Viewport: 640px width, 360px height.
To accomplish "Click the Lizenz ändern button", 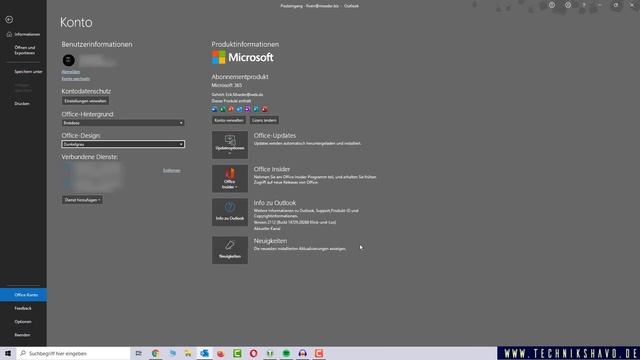I will (x=264, y=120).
